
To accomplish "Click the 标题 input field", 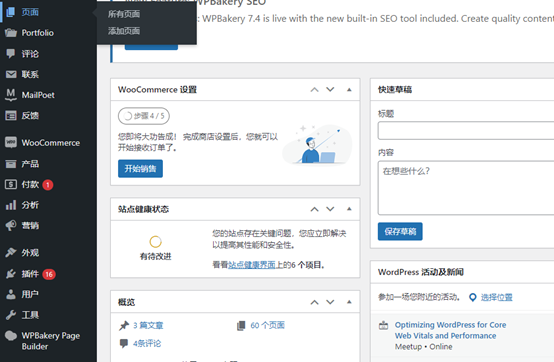I will (x=466, y=131).
